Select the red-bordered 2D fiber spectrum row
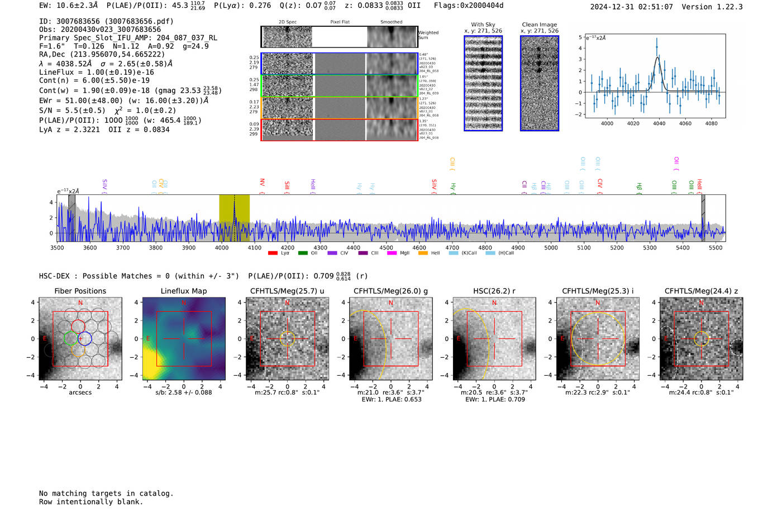 click(340, 130)
